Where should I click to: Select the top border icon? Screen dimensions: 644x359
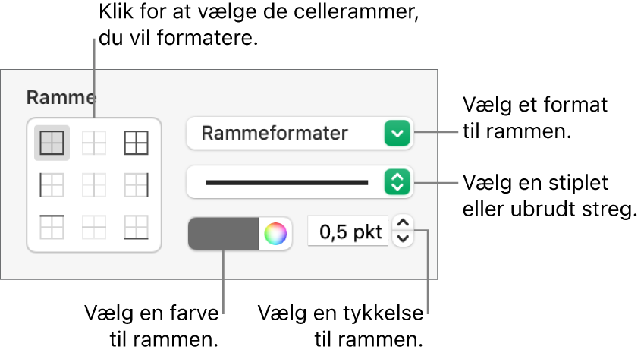coord(52,226)
